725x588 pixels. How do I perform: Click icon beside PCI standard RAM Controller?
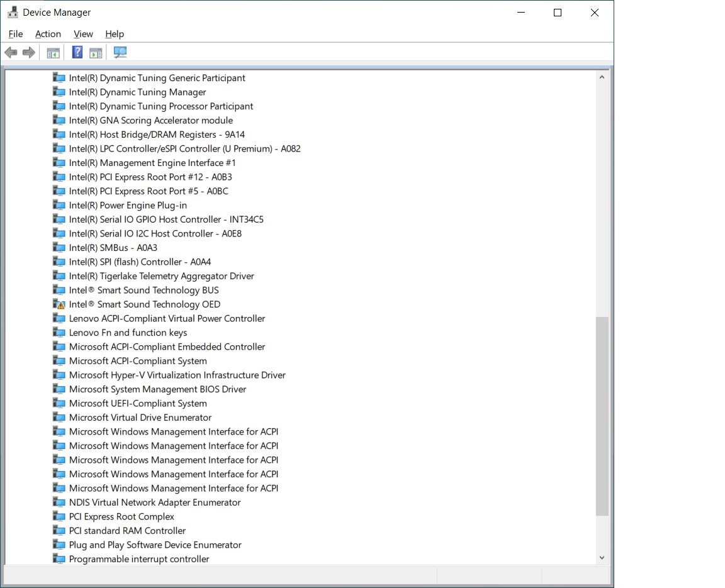(59, 531)
